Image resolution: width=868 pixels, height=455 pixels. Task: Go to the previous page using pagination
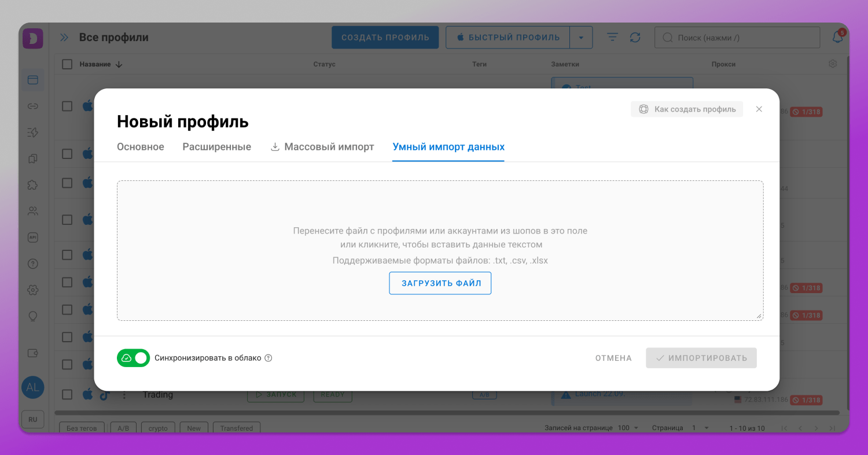[800, 428]
